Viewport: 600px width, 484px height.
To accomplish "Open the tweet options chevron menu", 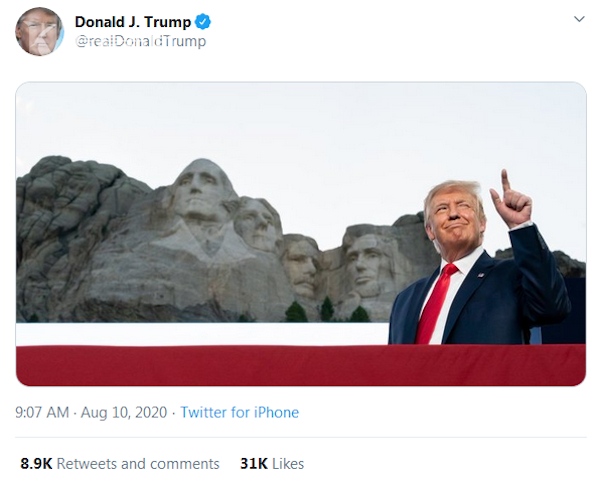I will tap(578, 20).
